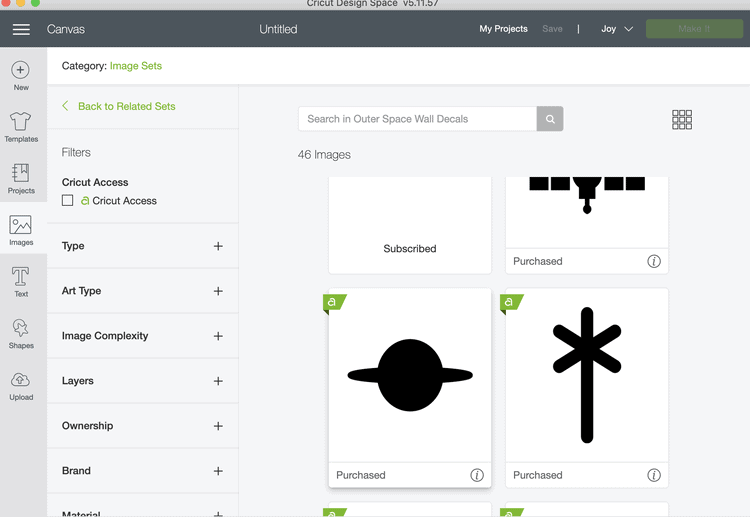Click the Filters heading

pos(76,152)
